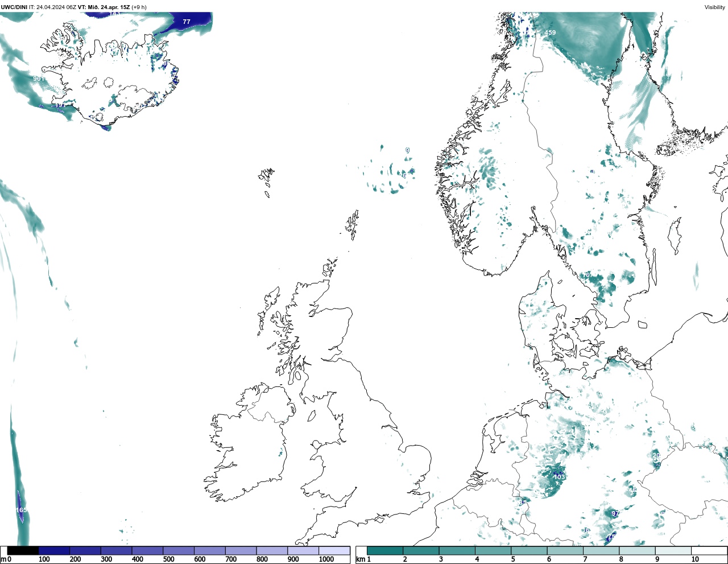Screen dimensions: 728x564
Task: Click the '500' legend tick label
Action: tap(169, 559)
